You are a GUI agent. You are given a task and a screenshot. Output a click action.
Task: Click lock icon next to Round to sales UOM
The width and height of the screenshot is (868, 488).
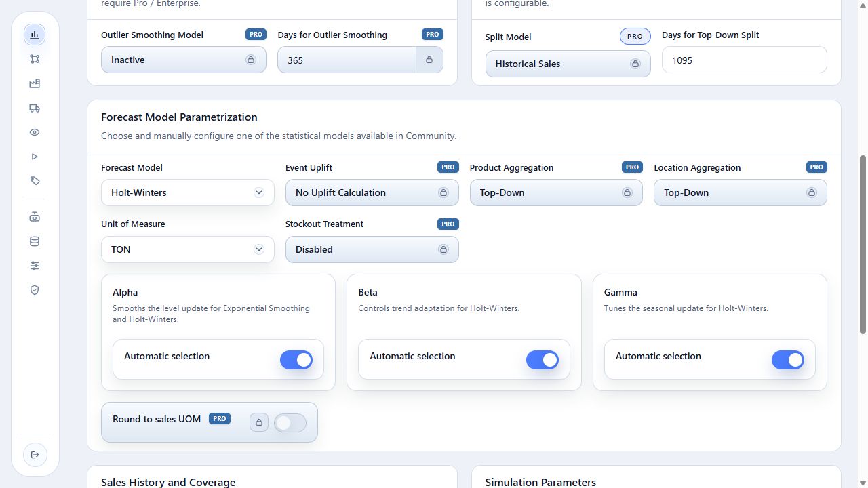click(258, 423)
